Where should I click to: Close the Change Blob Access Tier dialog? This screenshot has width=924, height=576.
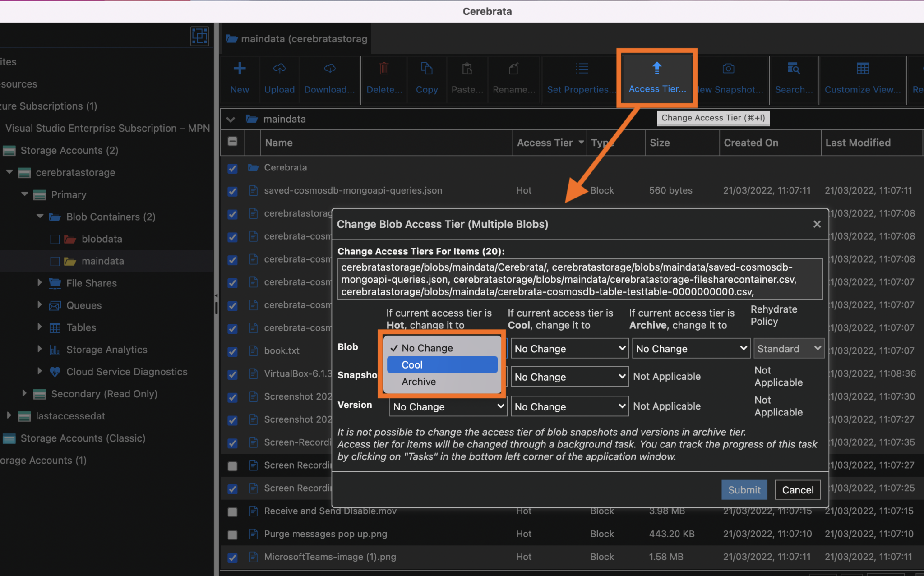(817, 224)
